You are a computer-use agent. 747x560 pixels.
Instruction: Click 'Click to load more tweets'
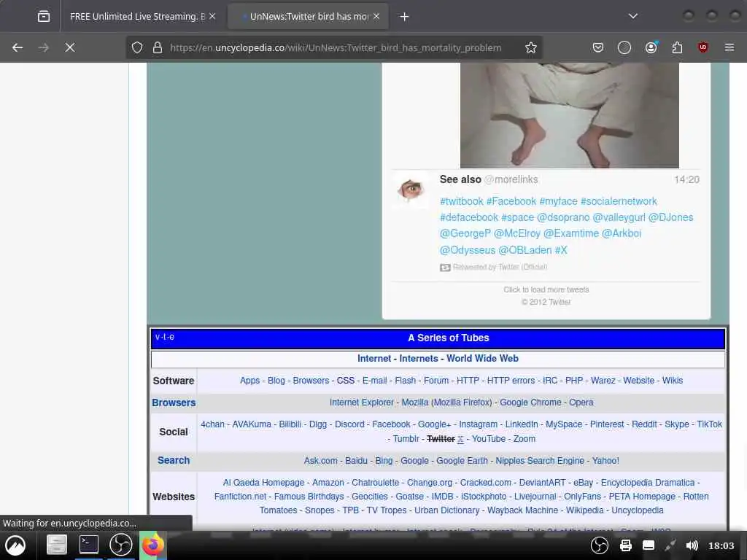coord(546,289)
